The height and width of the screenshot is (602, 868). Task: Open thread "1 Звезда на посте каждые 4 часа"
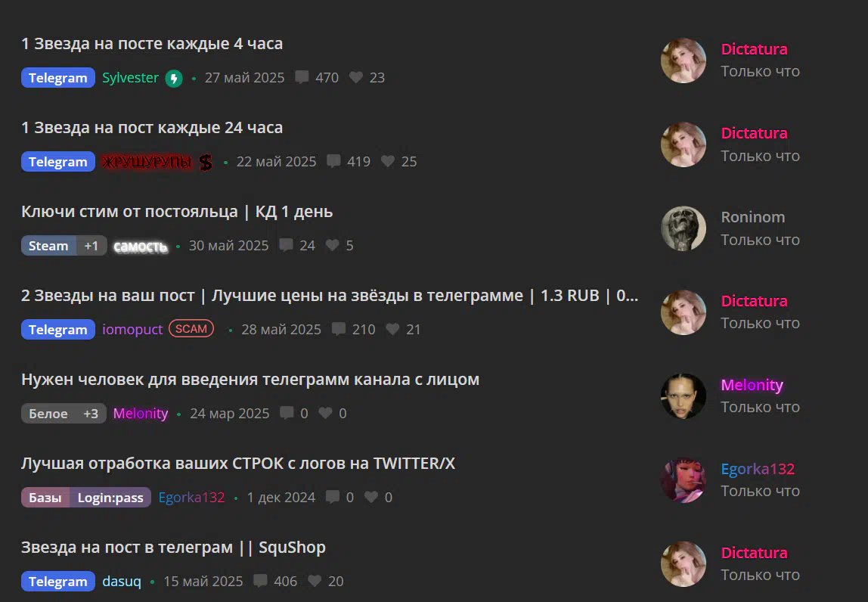click(x=152, y=43)
